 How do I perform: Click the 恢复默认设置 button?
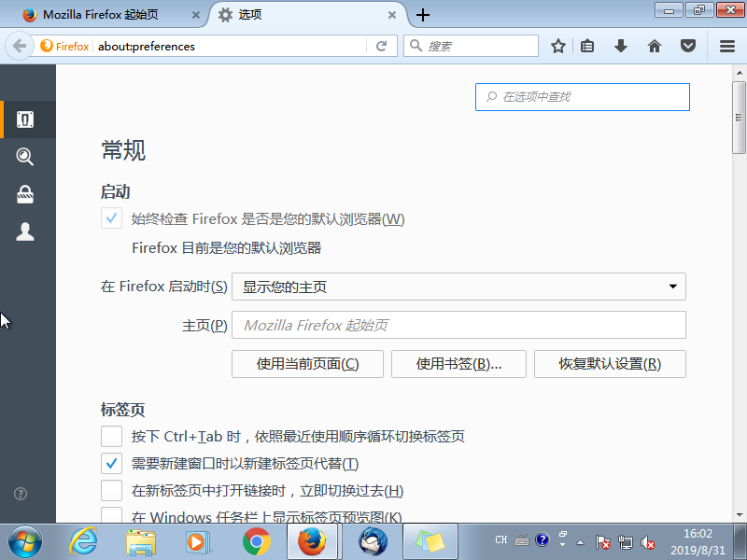click(x=610, y=364)
